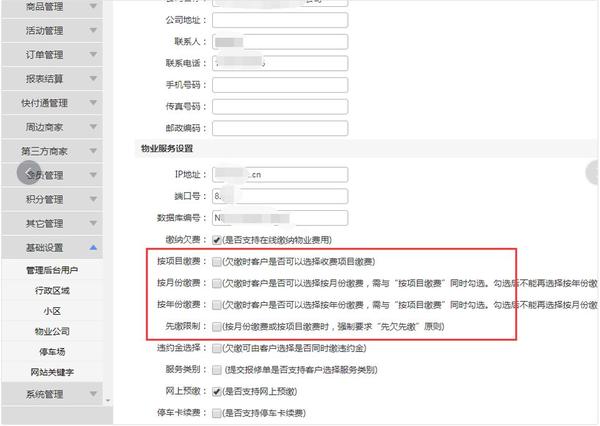Click the 物业服务设置 section heading

167,149
